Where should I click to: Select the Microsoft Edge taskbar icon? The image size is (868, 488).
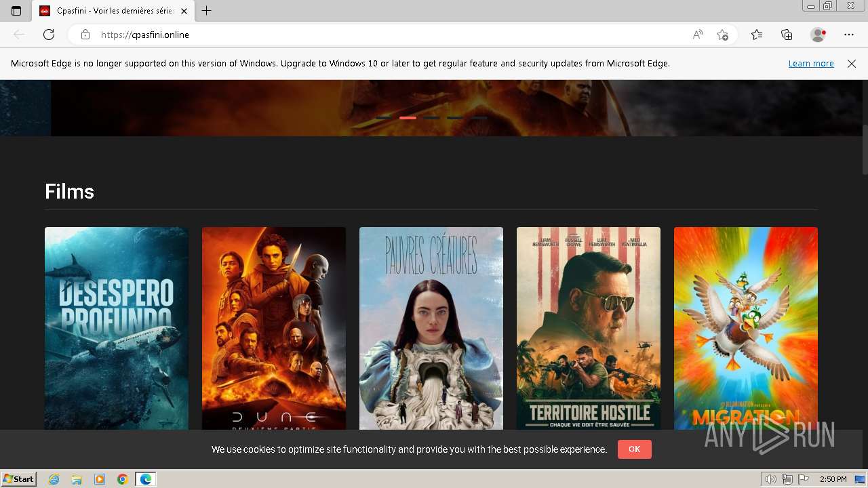pos(146,479)
